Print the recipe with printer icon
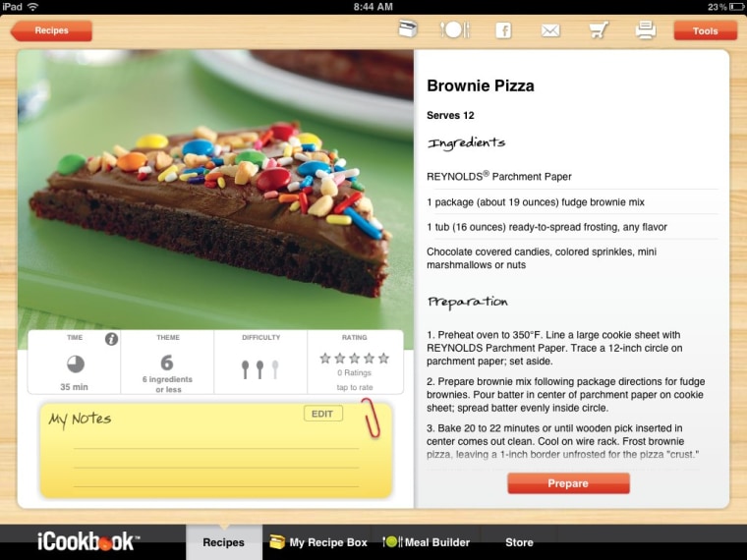 tap(646, 29)
